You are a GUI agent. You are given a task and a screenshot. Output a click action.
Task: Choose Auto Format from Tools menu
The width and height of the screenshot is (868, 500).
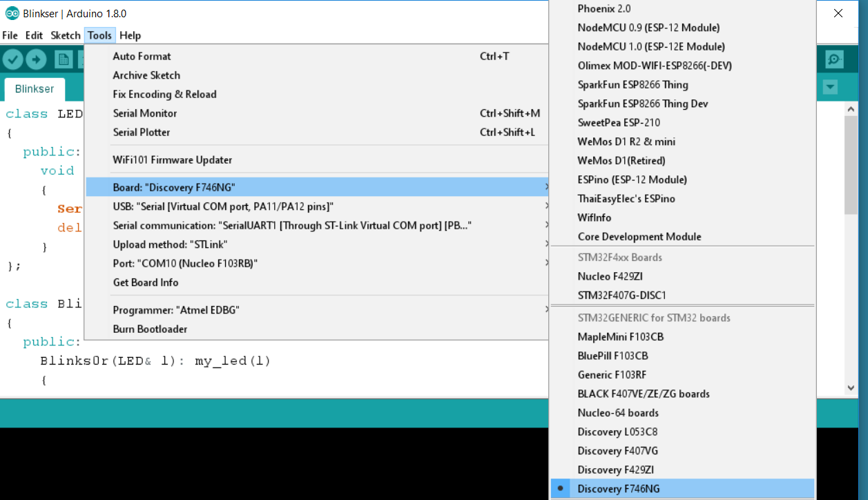point(317,56)
